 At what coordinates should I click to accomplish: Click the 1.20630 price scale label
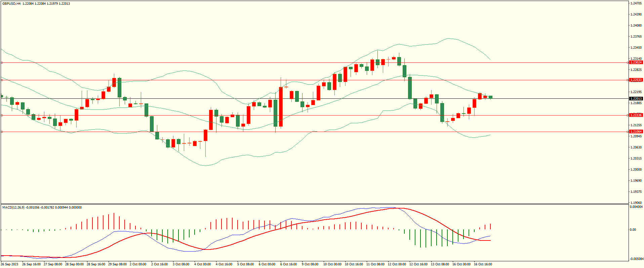click(636, 147)
